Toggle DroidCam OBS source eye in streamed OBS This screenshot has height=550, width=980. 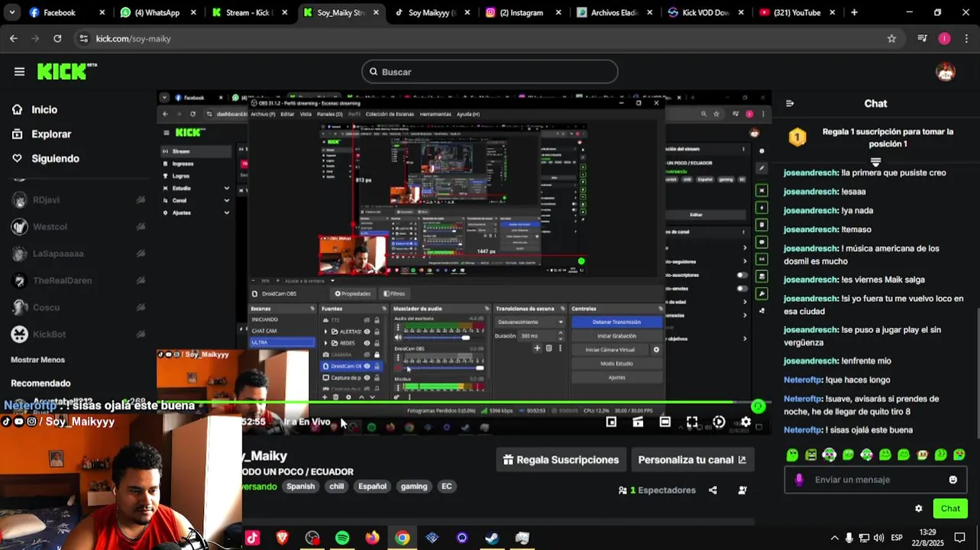(367, 366)
